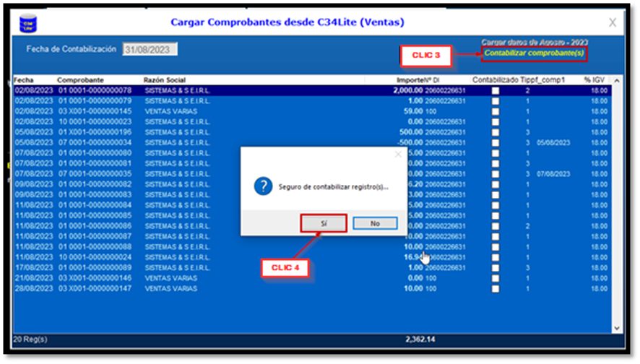Close the confirmation dialog with its X
Screen dimensions: 640x364
coord(397,154)
